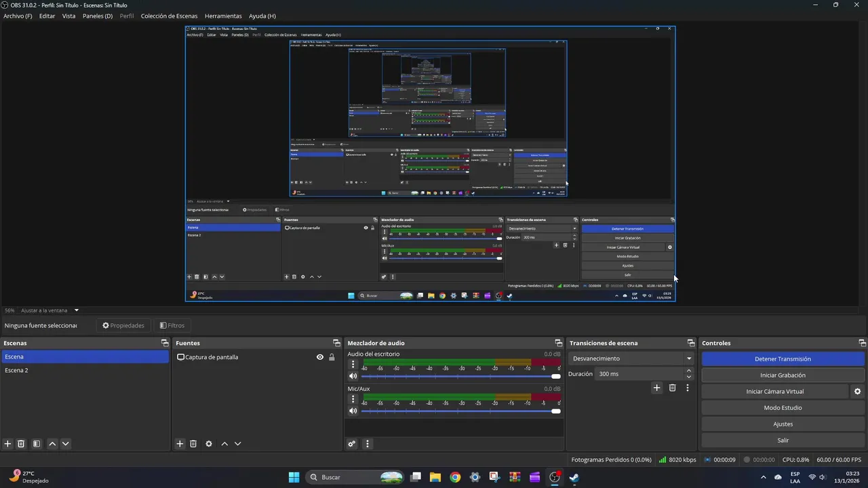This screenshot has width=868, height=488.
Task: Undock the Mezclador de audio panel
Action: click(559, 343)
